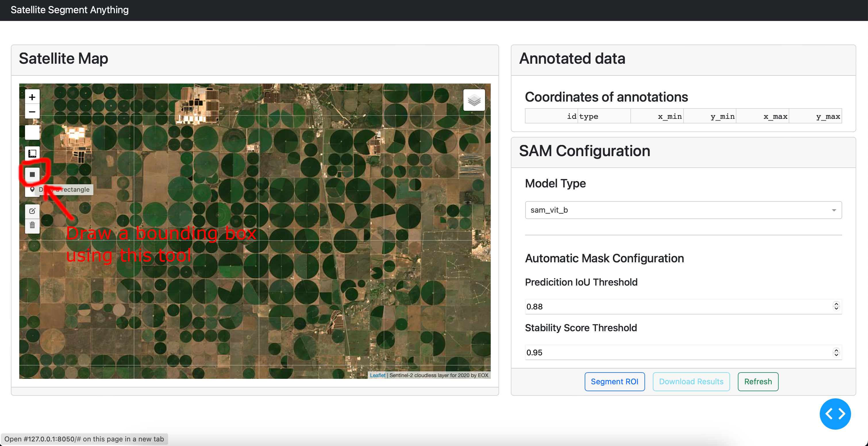
Task: Check annotation coordinates table header
Action: pos(682,116)
